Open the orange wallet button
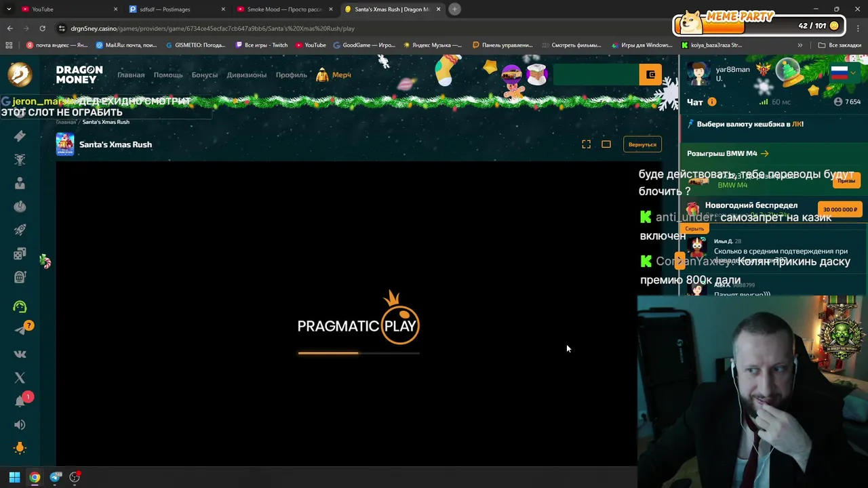This screenshot has width=868, height=488. tap(650, 75)
